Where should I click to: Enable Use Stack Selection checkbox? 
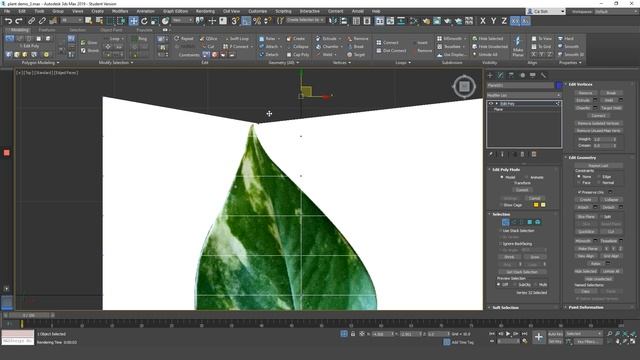click(501, 231)
